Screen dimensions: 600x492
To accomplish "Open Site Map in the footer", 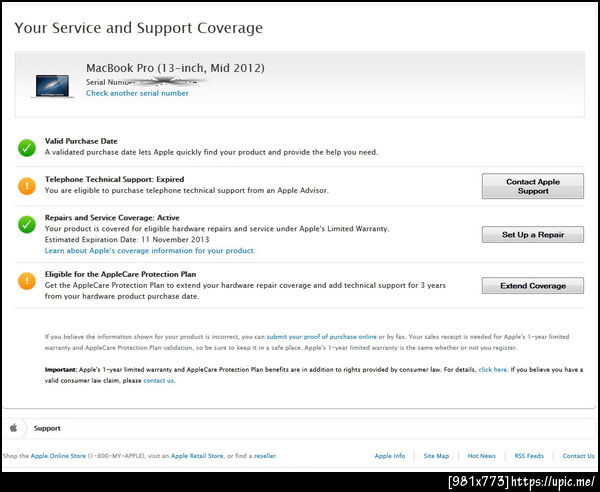I will [x=436, y=456].
